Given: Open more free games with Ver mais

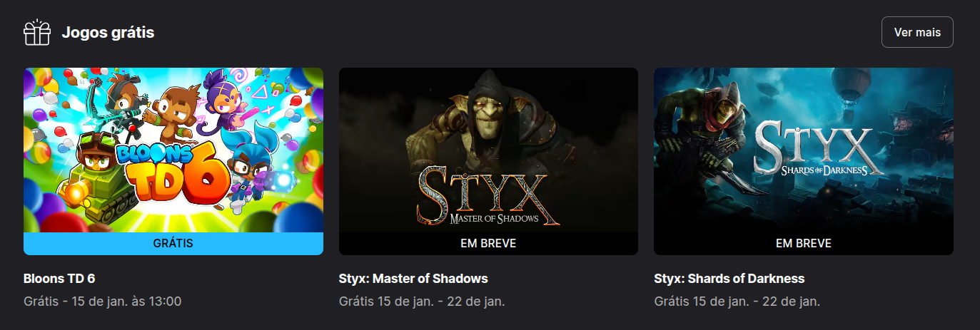Looking at the screenshot, I should tap(917, 32).
